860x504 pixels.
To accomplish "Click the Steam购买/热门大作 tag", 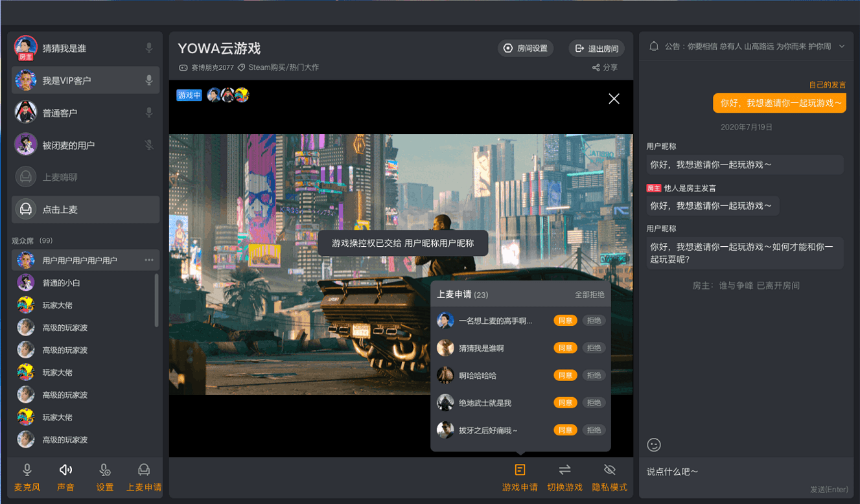I will (x=278, y=67).
